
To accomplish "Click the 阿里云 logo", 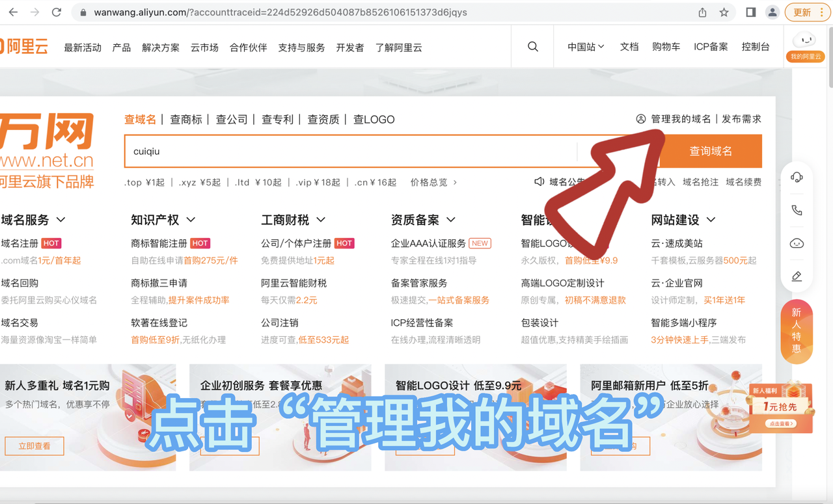I will click(x=24, y=47).
